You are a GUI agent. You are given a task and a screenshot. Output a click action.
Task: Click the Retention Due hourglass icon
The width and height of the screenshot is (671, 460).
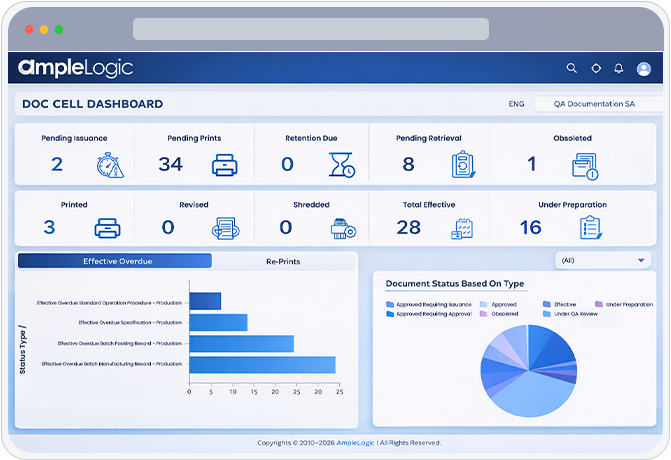[342, 165]
